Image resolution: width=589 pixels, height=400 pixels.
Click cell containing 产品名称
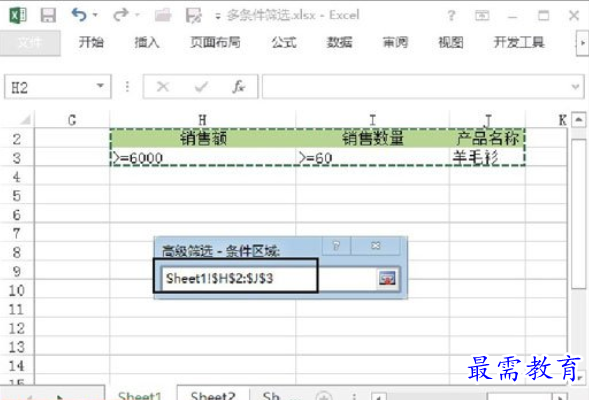(x=487, y=138)
